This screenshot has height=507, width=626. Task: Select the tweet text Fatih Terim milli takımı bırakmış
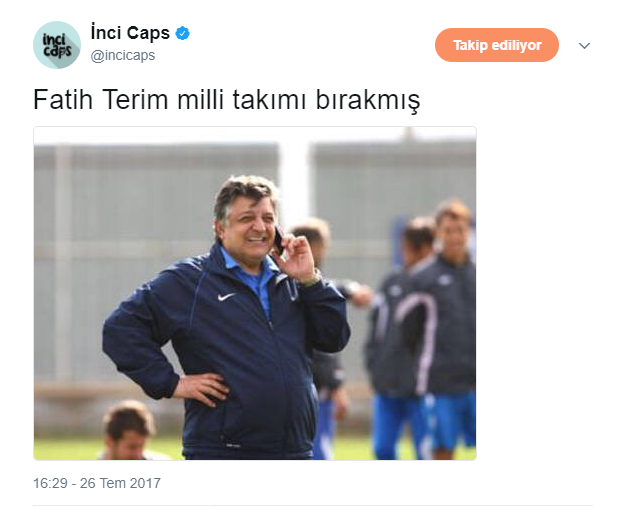(x=227, y=100)
